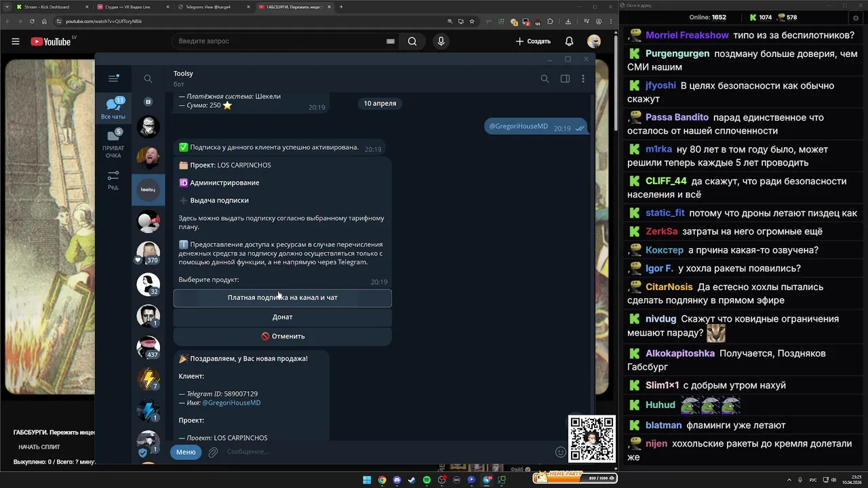Open YouTube notifications bell
868x488 pixels.
(x=570, y=41)
